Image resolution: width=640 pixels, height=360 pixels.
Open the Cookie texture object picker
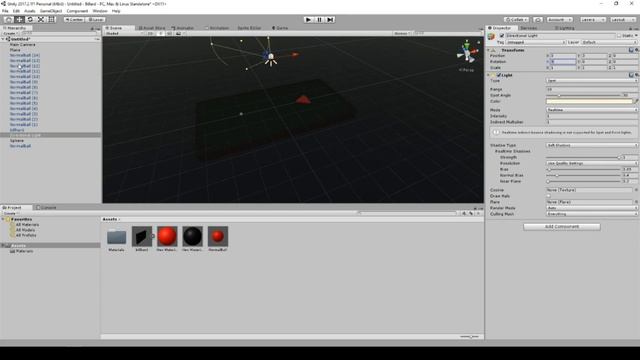click(636, 190)
